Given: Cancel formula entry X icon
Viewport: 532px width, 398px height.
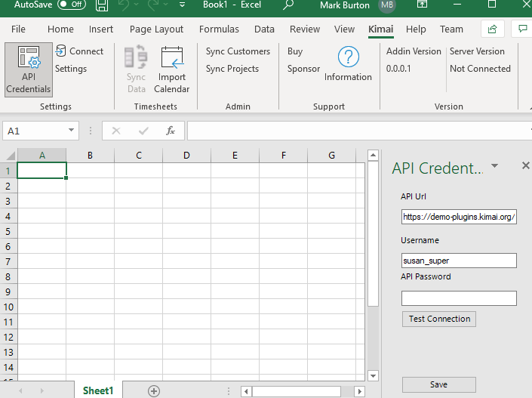Looking at the screenshot, I should coord(116,131).
